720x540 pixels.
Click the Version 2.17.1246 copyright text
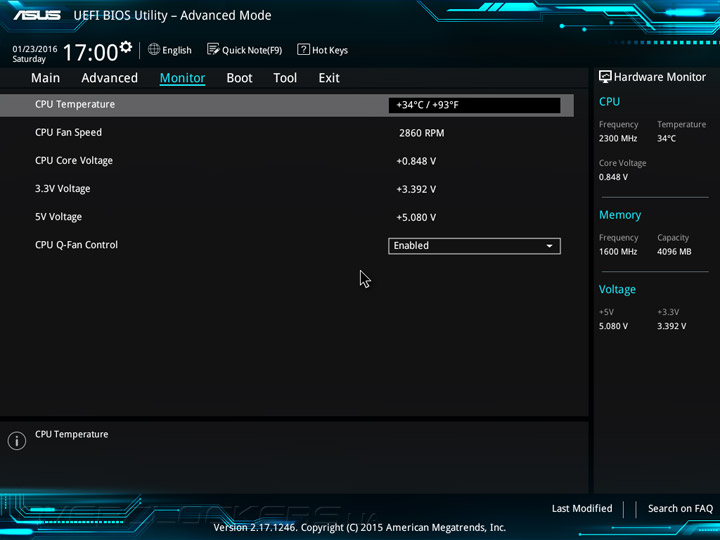360,528
